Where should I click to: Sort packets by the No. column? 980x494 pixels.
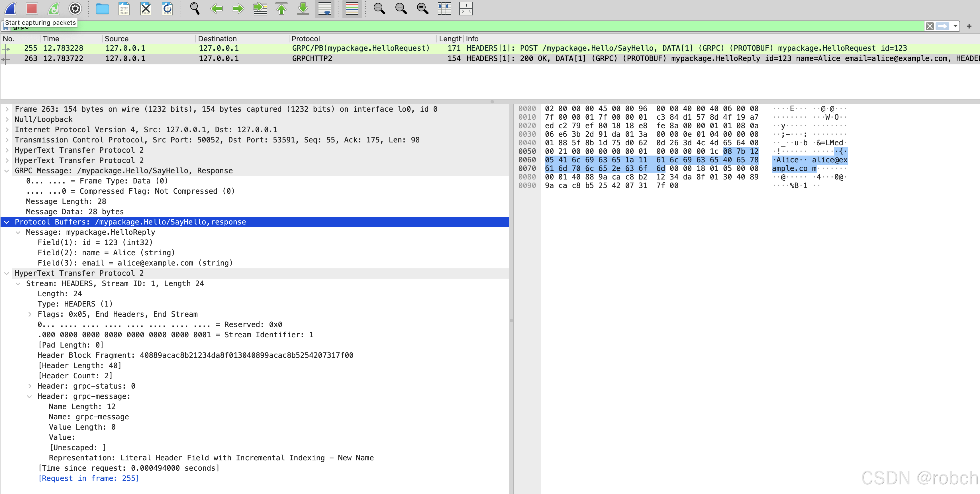point(21,38)
